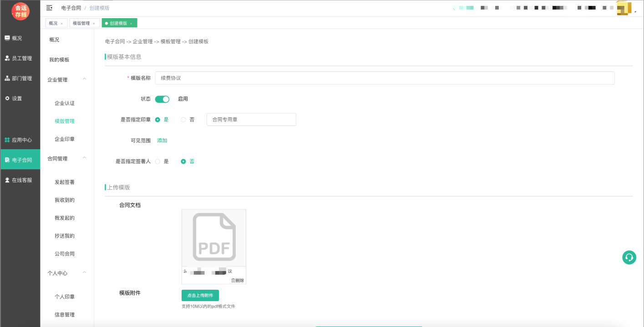Click the green floating headset support icon
Image resolution: width=644 pixels, height=327 pixels.
[629, 257]
